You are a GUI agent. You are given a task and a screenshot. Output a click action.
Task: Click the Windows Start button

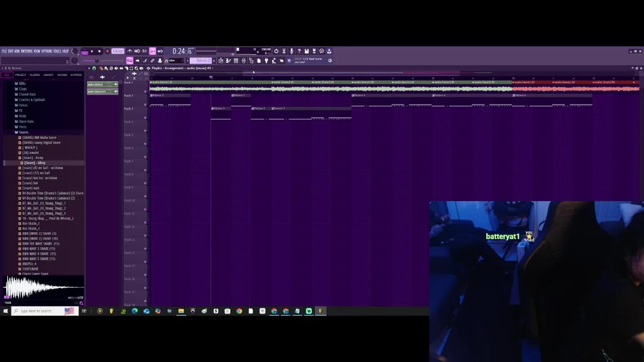[x=5, y=311]
